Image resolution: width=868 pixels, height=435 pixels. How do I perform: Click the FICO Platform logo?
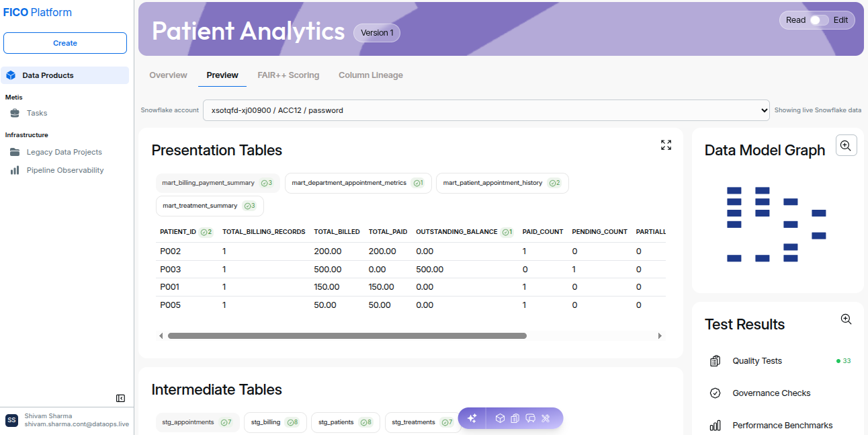pyautogui.click(x=38, y=12)
